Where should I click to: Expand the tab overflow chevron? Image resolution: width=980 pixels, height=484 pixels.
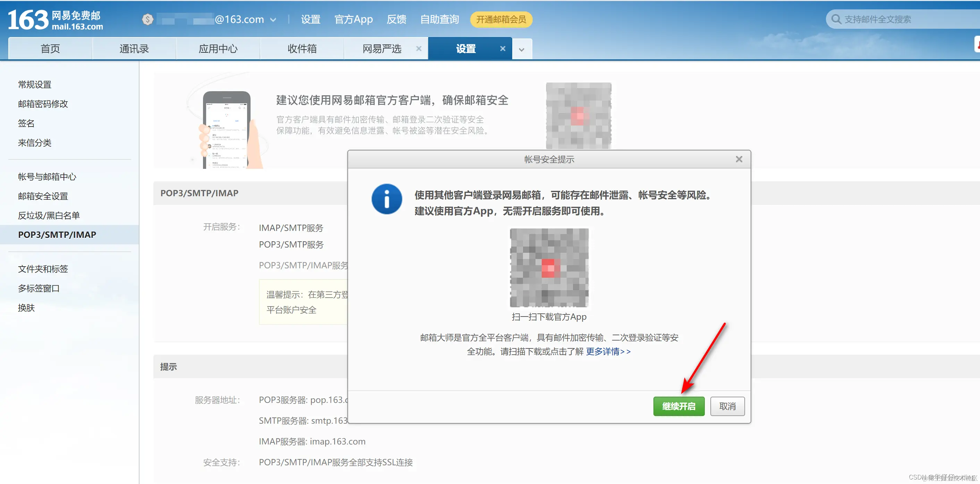tap(522, 49)
